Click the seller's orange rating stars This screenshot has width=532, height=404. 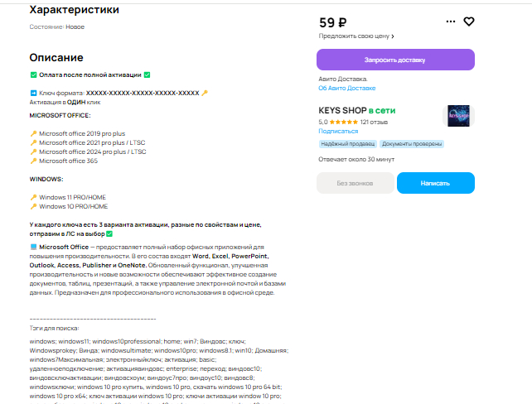pyautogui.click(x=342, y=122)
